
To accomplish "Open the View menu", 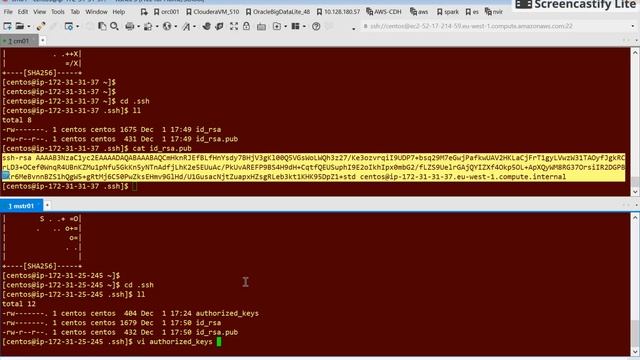I will point(40,12).
